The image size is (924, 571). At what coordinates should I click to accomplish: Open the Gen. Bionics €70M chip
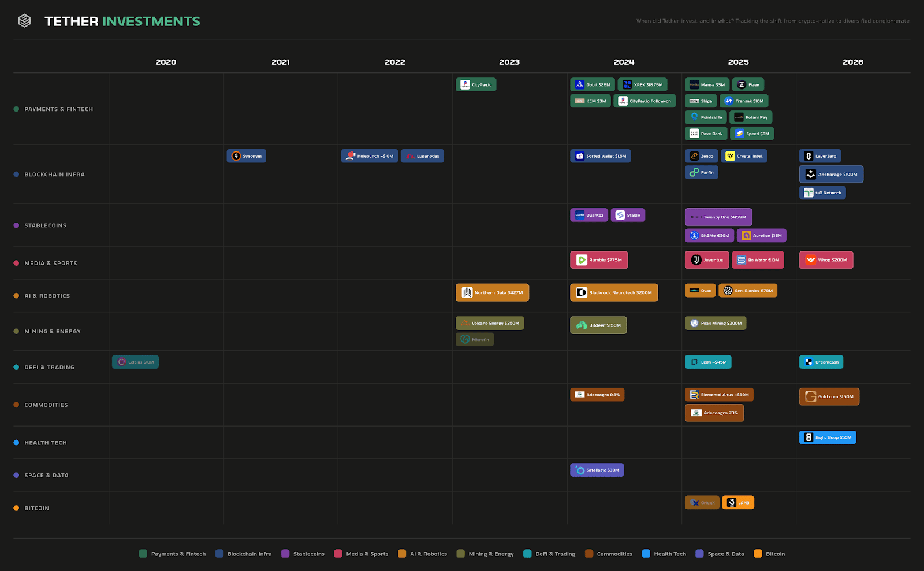coord(747,291)
